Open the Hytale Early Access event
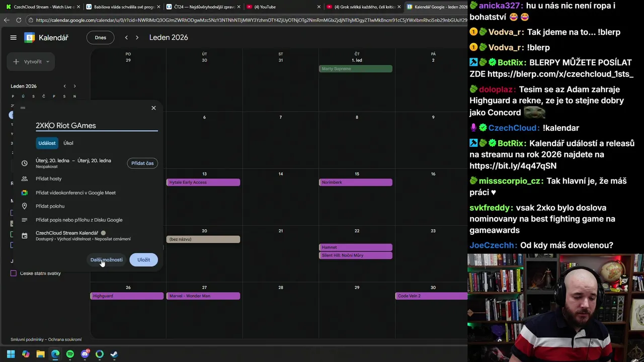 [x=203, y=183]
